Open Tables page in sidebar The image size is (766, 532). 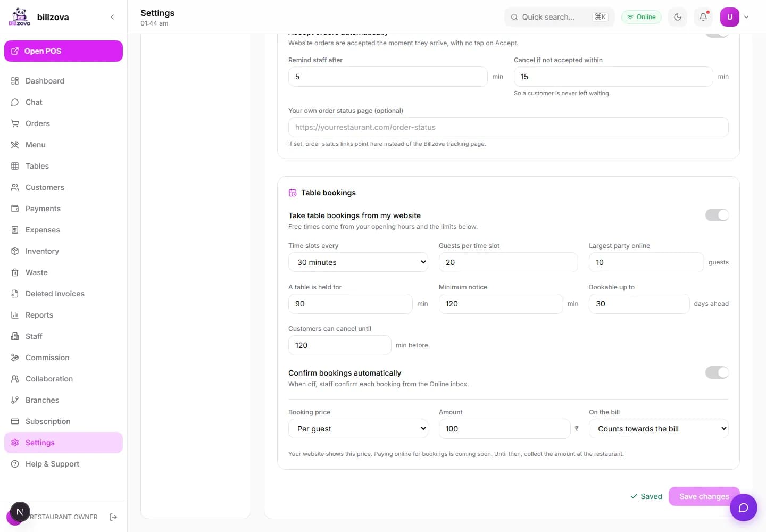[63, 166]
